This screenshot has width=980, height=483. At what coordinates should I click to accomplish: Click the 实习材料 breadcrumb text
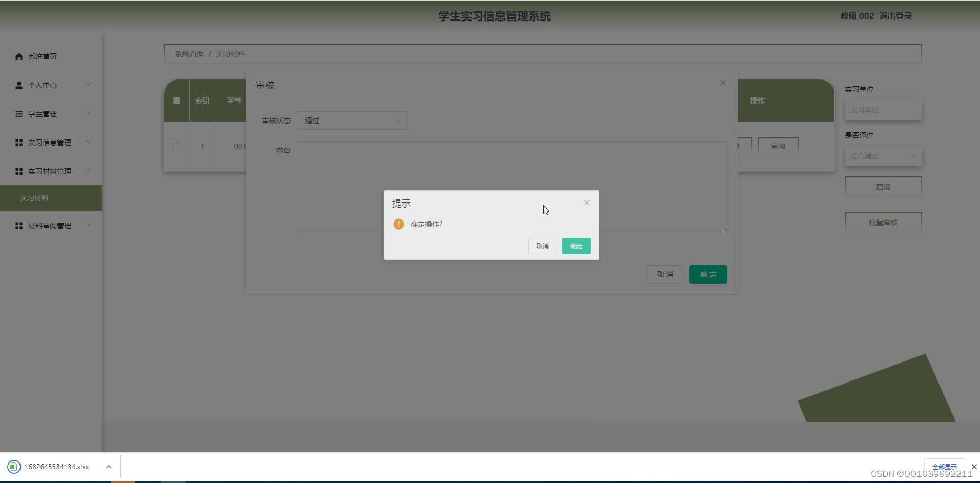tap(230, 54)
